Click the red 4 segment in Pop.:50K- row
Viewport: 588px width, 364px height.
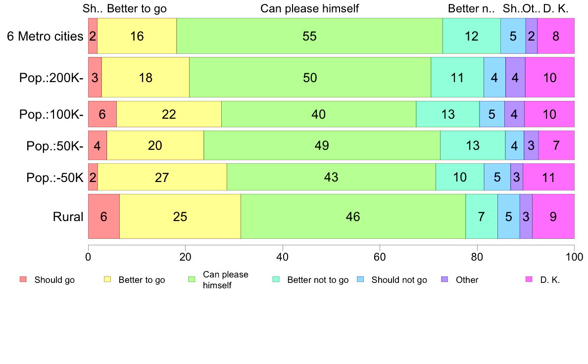coord(98,145)
